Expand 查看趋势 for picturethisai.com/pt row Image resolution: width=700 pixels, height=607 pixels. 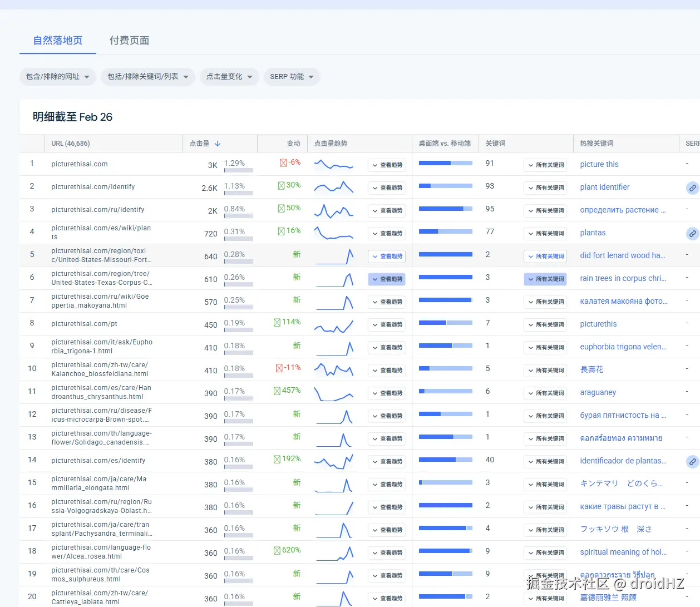pyautogui.click(x=387, y=325)
